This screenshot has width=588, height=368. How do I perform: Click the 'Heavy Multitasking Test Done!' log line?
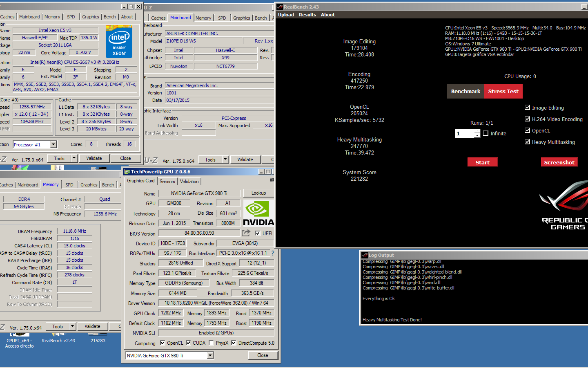pyautogui.click(x=392, y=320)
